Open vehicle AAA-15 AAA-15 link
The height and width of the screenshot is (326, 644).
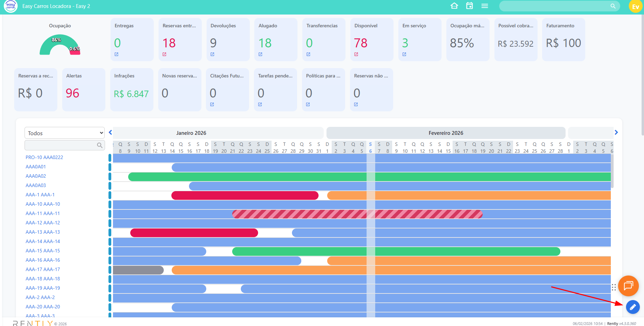[43, 251]
